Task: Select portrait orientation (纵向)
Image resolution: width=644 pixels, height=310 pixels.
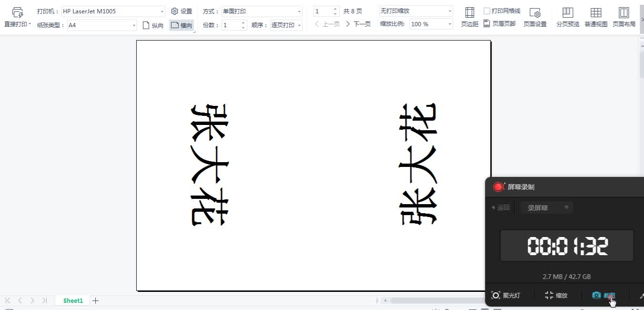Action: coord(153,25)
